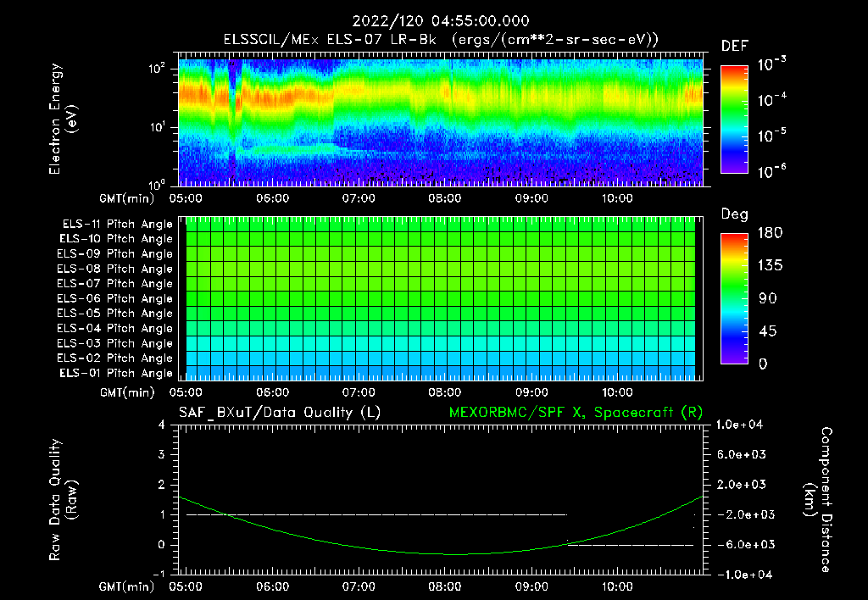Click the 10^-3 value on the DEF scale
Image resolution: width=868 pixels, height=600 pixels.
(771, 64)
